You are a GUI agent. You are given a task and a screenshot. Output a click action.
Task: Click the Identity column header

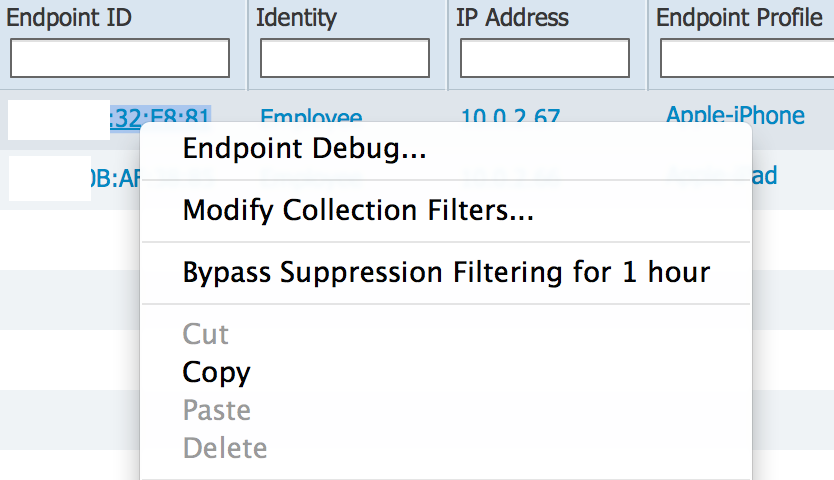[x=296, y=18]
